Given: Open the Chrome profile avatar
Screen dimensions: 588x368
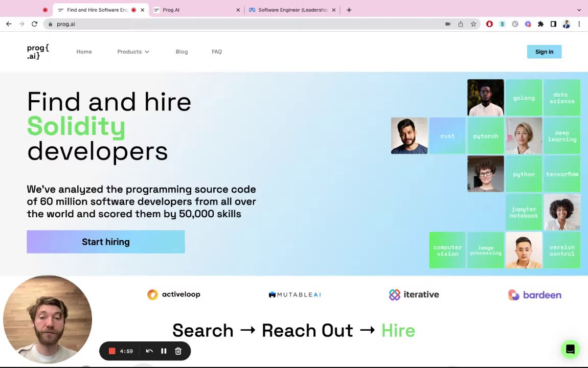Looking at the screenshot, I should coord(566,24).
